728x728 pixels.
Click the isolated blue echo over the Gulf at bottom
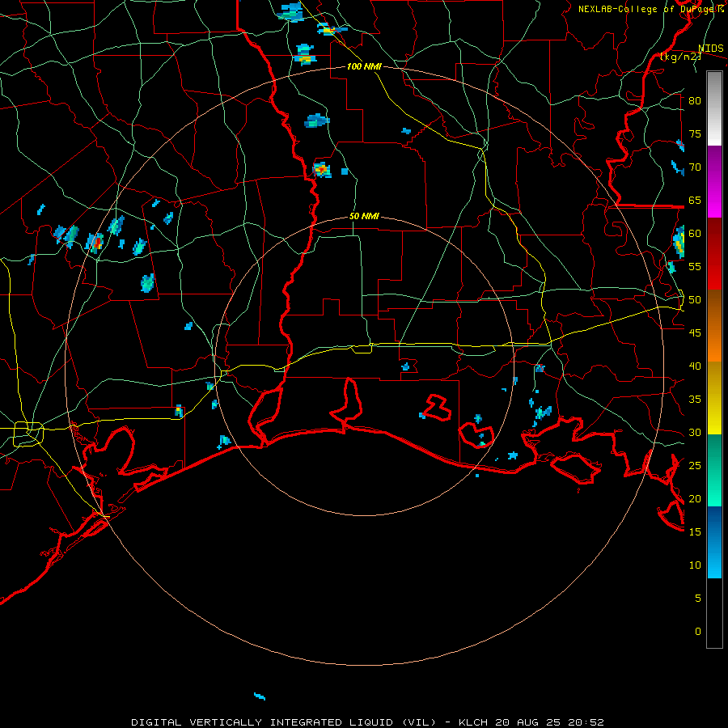[260, 696]
